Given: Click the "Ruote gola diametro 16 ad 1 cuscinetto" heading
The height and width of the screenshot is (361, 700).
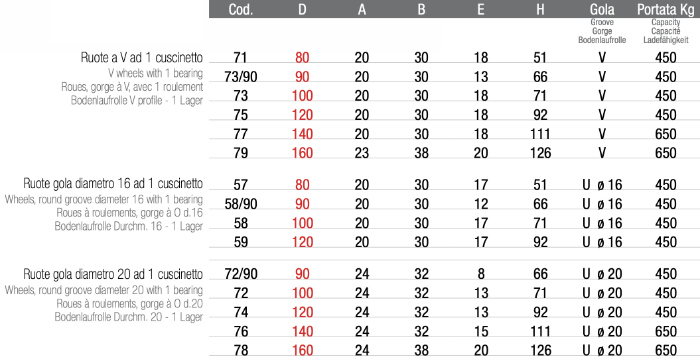Looking at the screenshot, I should click(x=113, y=184).
